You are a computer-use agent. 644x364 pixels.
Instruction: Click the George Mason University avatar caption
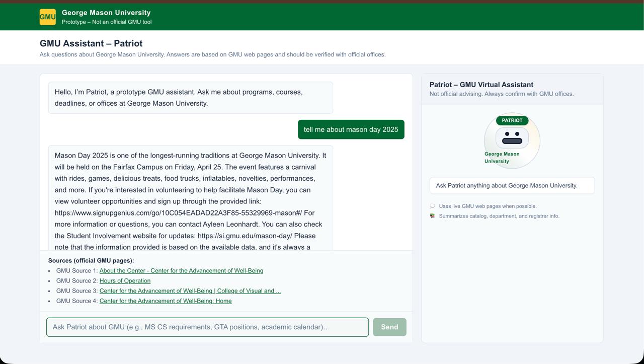pos(502,158)
